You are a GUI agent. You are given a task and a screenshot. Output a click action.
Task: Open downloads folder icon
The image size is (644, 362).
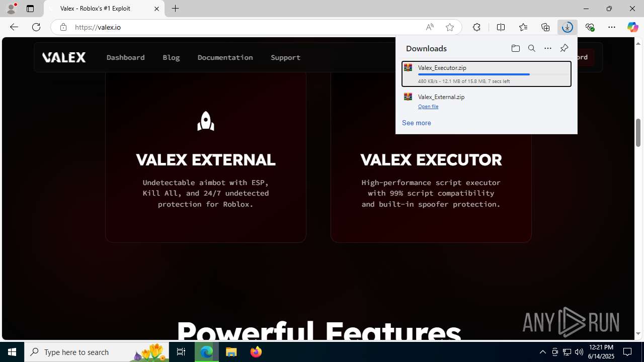coord(515,48)
